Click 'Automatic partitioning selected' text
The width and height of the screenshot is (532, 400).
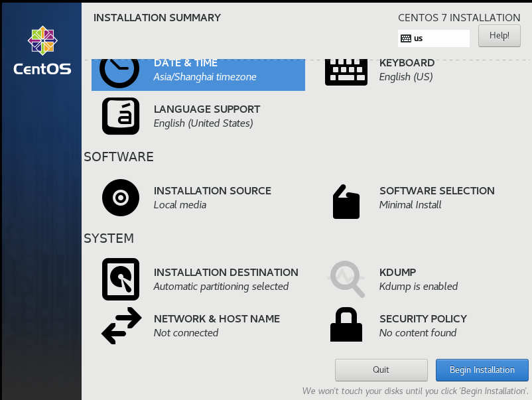point(221,287)
